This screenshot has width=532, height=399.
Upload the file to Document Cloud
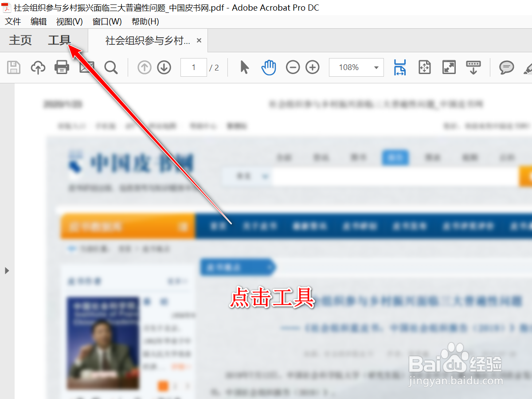pyautogui.click(x=38, y=67)
